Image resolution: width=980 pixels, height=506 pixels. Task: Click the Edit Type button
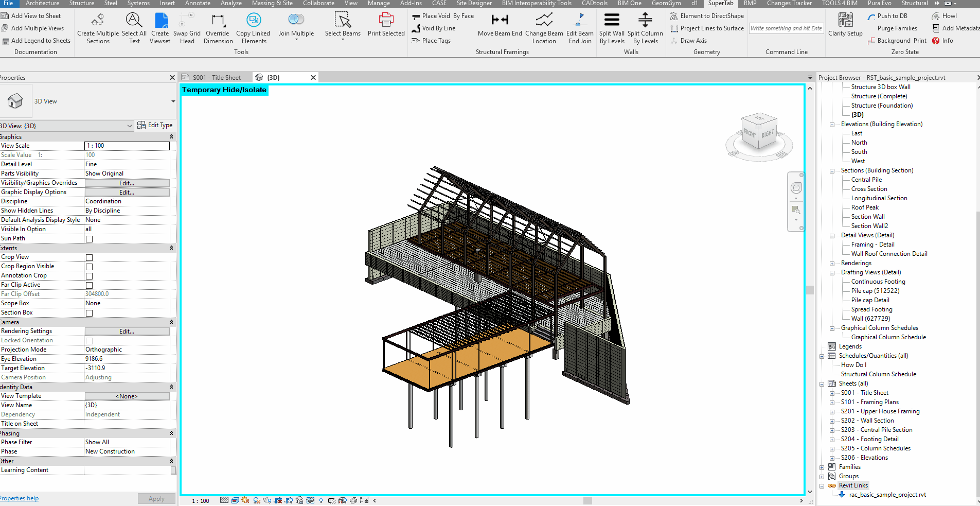[155, 125]
